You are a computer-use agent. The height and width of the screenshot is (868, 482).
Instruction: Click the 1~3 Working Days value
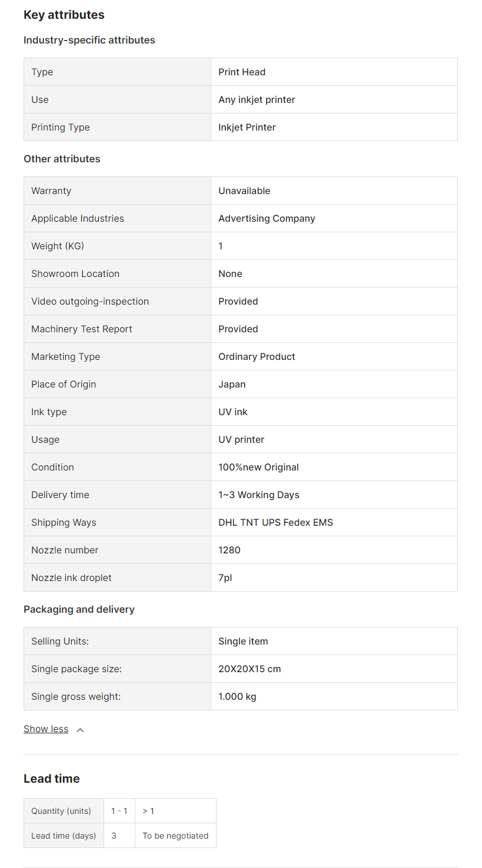[x=258, y=495]
